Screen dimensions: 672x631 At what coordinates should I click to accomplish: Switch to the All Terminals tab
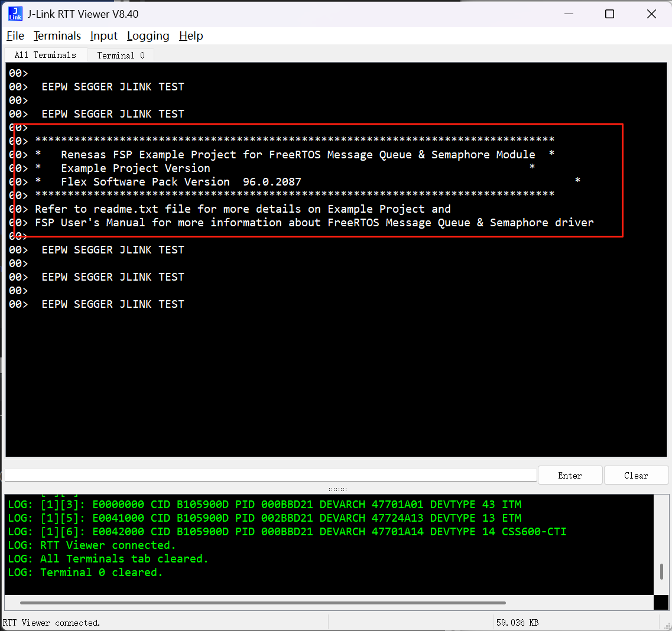[x=46, y=56]
